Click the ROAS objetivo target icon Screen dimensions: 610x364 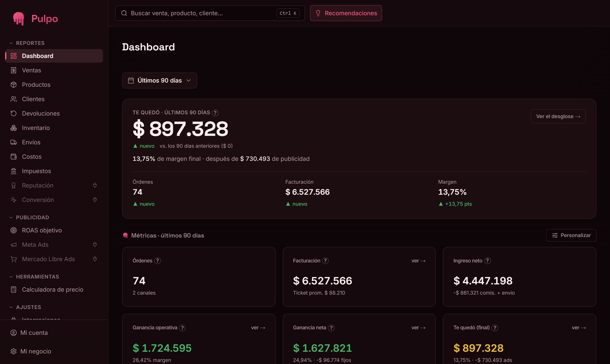(14, 230)
